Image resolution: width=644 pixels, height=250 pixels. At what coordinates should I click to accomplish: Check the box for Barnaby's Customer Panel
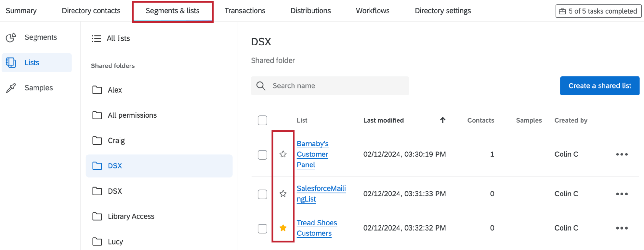point(262,155)
